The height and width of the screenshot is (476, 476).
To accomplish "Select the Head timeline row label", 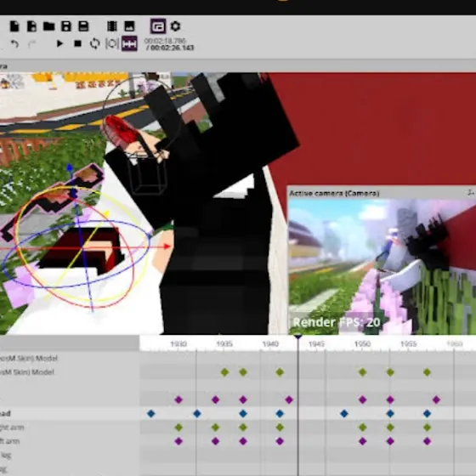I will 5,413.
